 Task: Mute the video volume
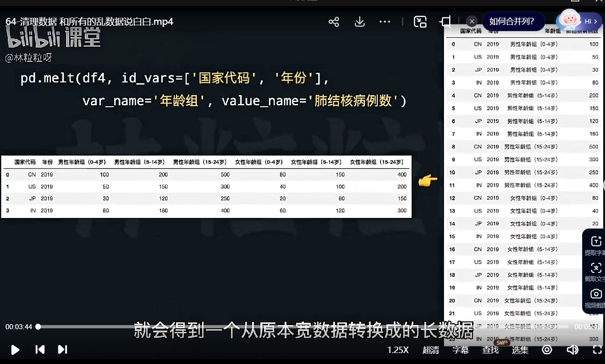point(572,350)
